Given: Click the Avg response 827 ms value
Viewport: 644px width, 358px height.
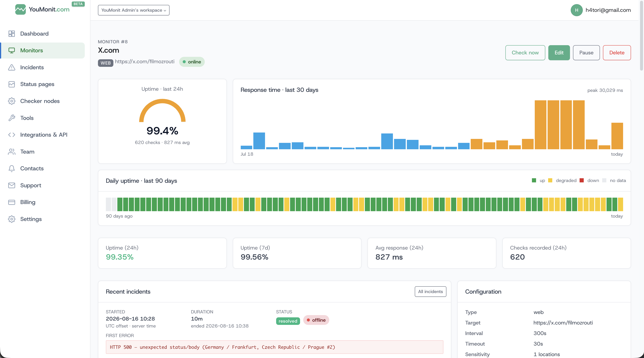Looking at the screenshot, I should coord(389,257).
